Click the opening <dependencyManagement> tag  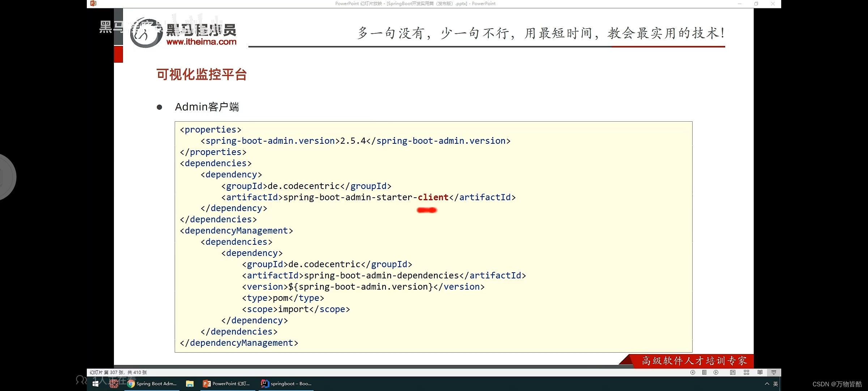click(237, 231)
